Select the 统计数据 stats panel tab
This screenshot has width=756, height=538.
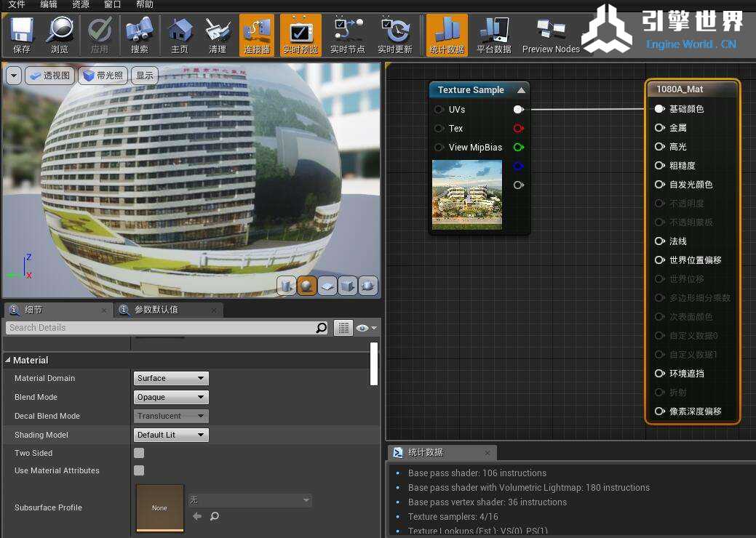coord(443,452)
